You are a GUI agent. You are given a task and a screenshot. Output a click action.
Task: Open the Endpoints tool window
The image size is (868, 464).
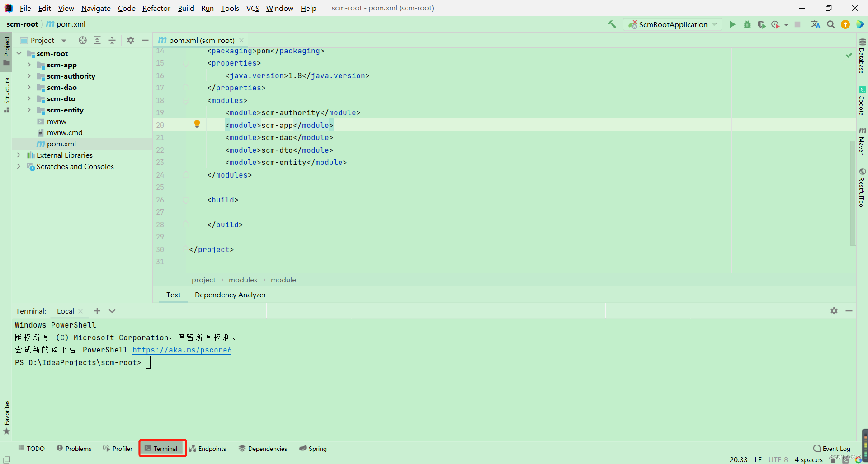coord(208,448)
